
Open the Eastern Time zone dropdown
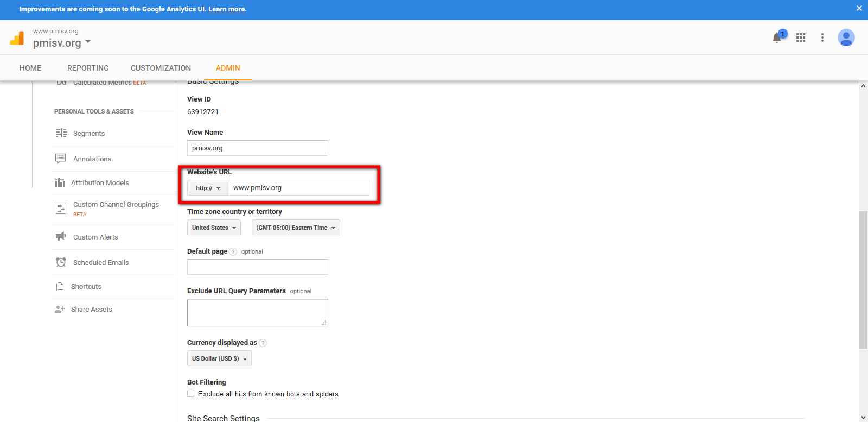[x=296, y=228]
